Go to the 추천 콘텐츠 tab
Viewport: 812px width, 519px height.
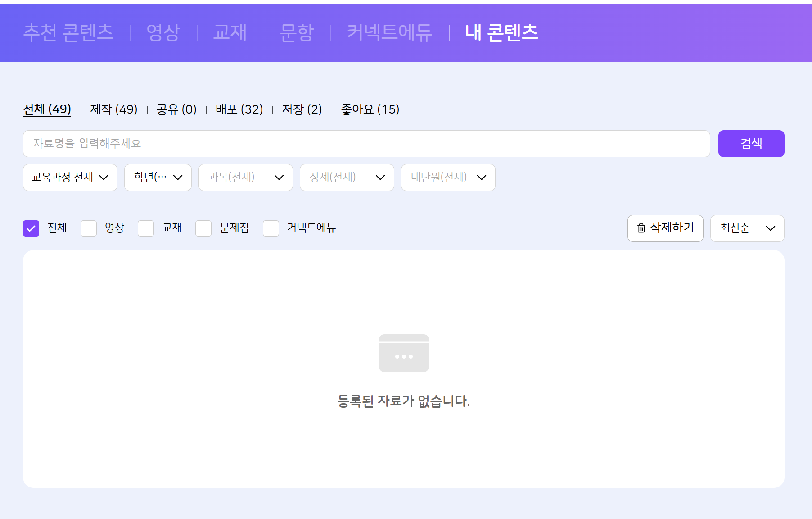[x=68, y=32]
